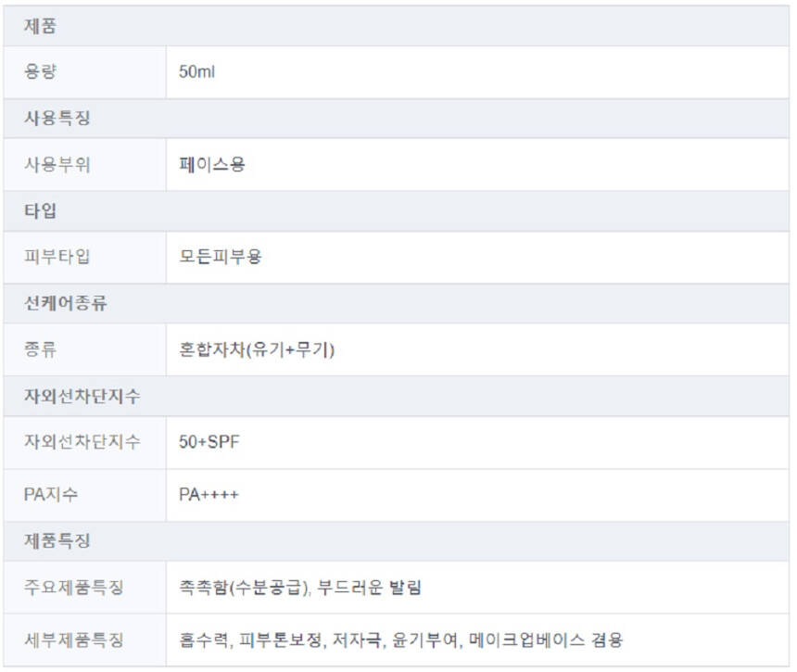This screenshot has height=672, width=797.
Task: Click the 사용부위 row label
Action: [57, 165]
